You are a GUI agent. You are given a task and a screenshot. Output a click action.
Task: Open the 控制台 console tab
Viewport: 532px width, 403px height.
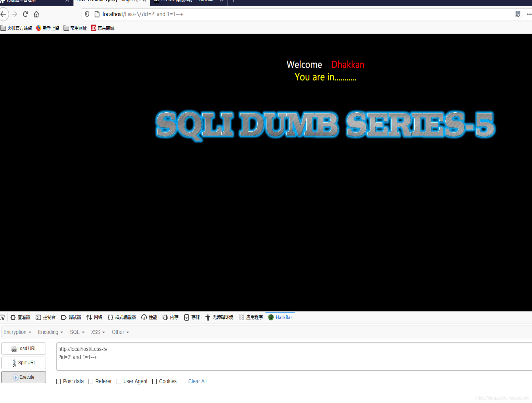pyautogui.click(x=46, y=317)
